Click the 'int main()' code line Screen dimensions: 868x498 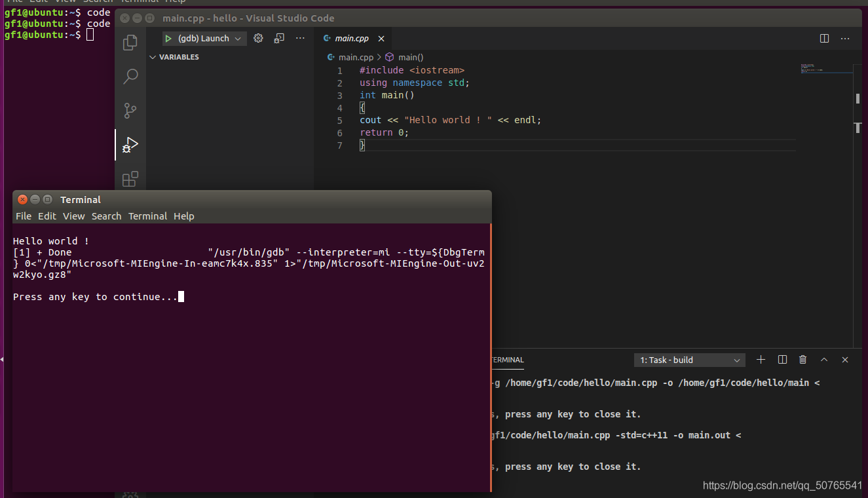click(x=387, y=95)
